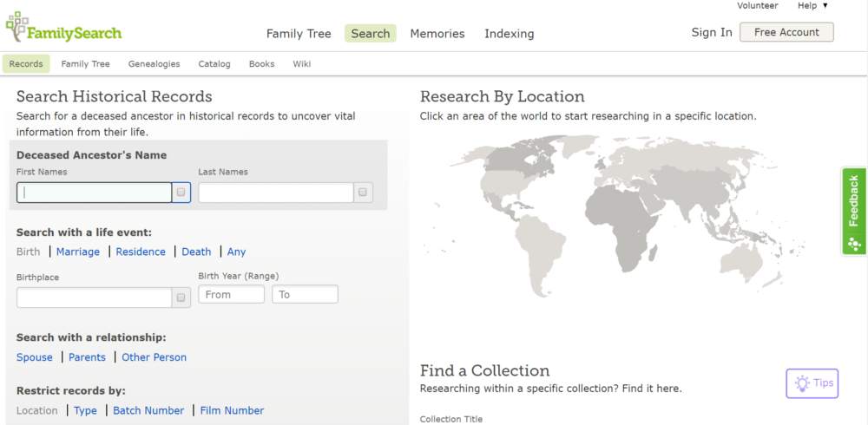
Task: Click the FamilySearch tree logo
Action: pyautogui.click(x=63, y=27)
